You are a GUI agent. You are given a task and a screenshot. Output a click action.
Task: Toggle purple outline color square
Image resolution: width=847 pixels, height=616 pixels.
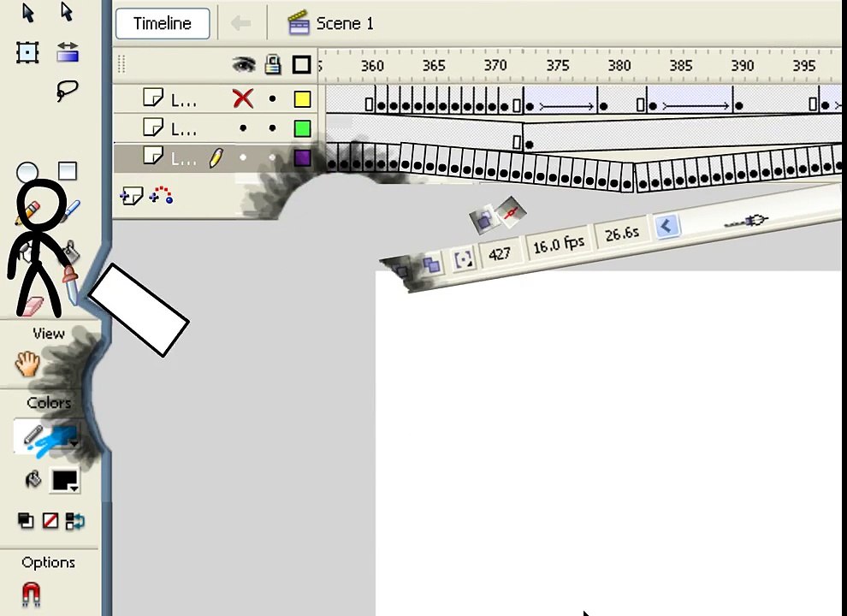tap(302, 157)
